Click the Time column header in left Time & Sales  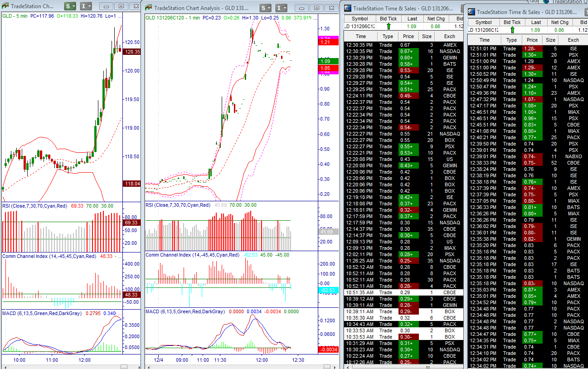[361, 36]
